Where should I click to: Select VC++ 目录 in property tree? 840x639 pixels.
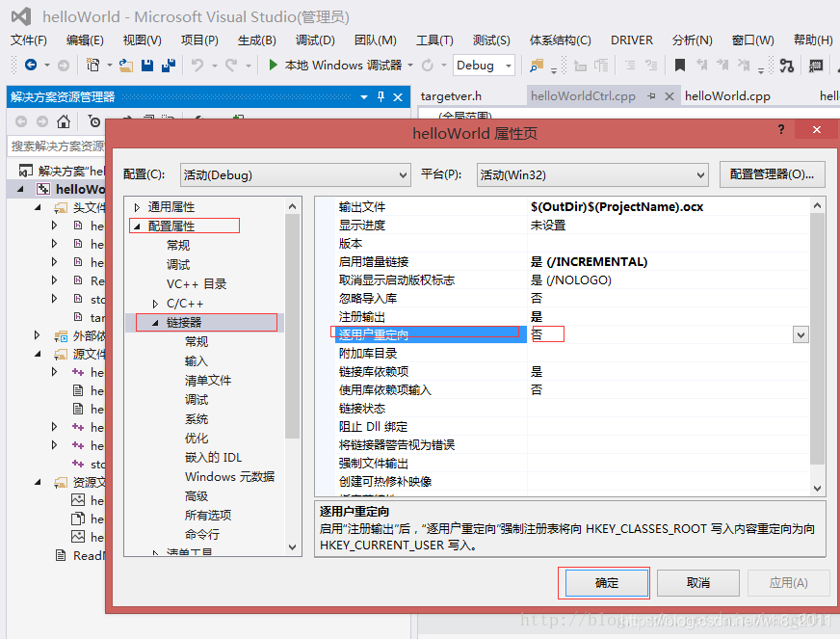click(x=197, y=284)
